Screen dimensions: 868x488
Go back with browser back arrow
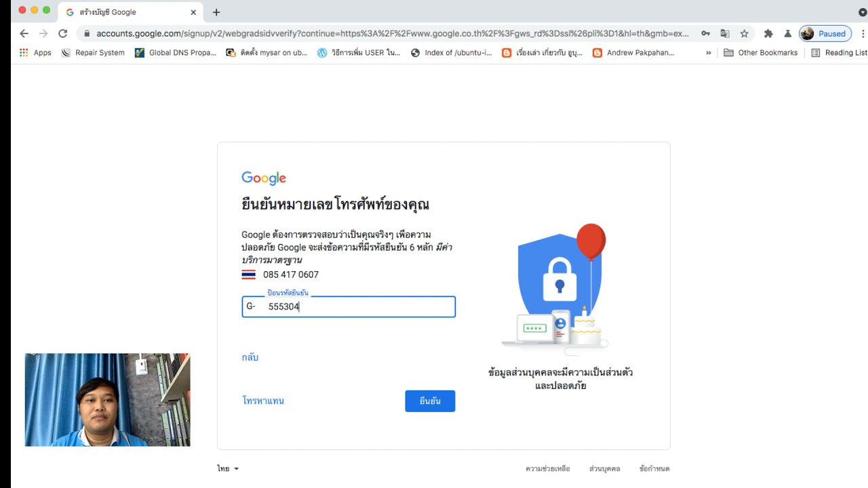pos(24,33)
